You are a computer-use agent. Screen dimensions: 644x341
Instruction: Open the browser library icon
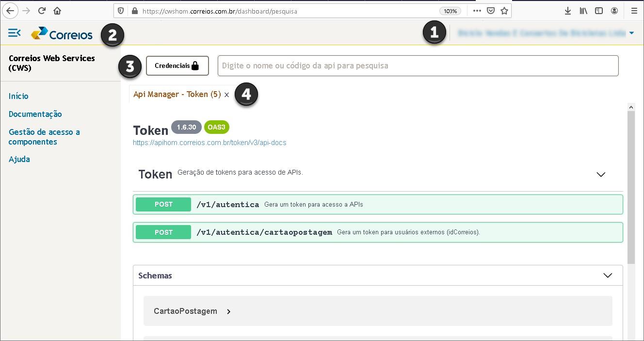click(583, 11)
